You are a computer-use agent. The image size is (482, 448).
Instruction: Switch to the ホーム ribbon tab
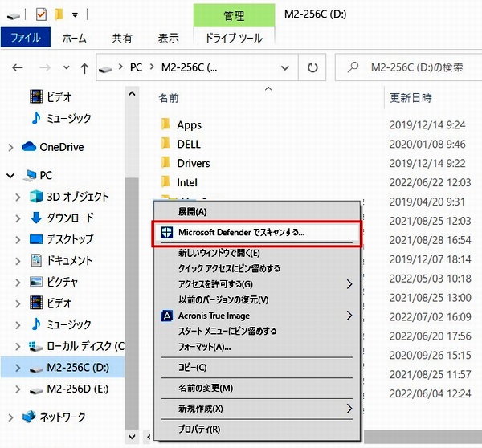click(x=74, y=38)
